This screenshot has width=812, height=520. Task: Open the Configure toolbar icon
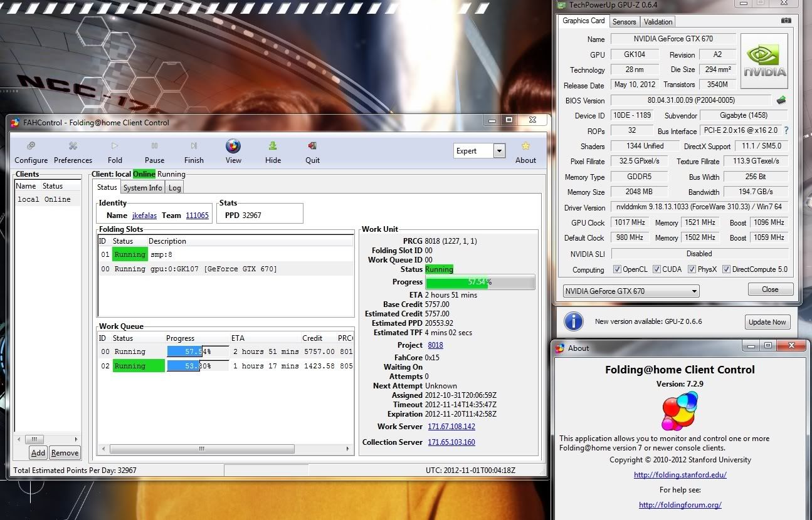(x=31, y=146)
